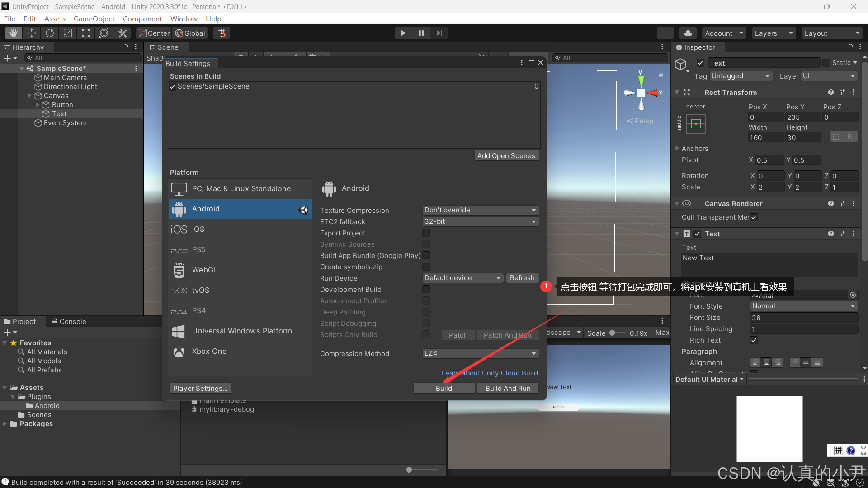Open the Compression Method dropdown
The image size is (868, 488).
[480, 353]
